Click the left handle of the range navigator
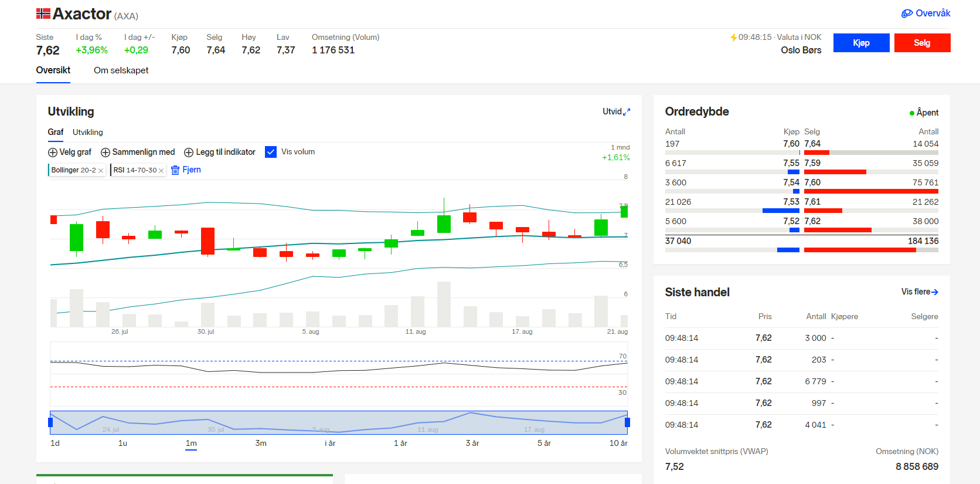 (x=50, y=422)
